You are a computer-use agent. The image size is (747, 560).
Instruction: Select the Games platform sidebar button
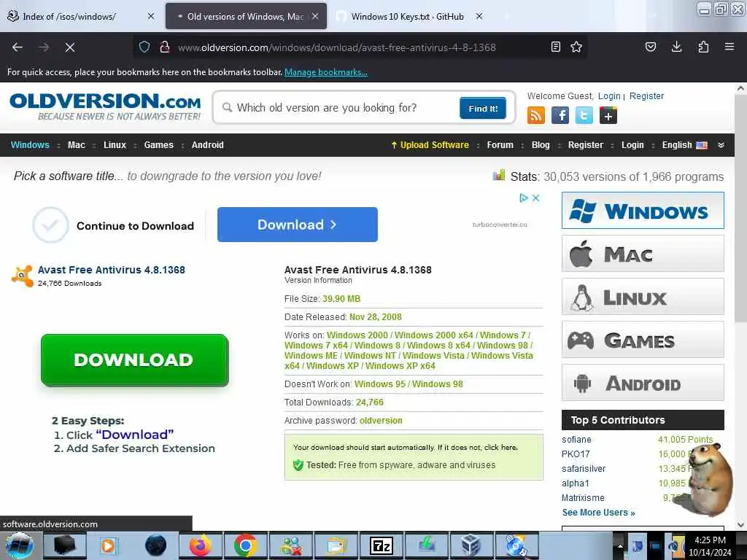point(643,340)
